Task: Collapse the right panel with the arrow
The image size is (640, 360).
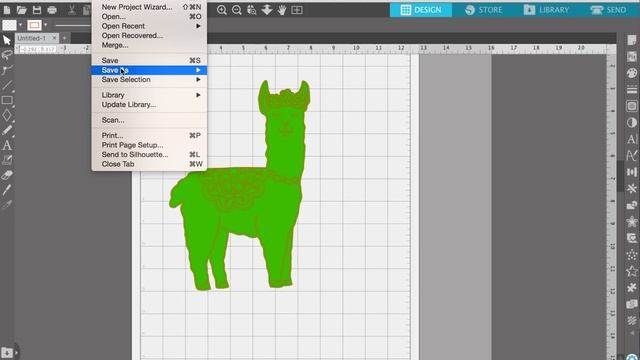Action: coord(632,333)
